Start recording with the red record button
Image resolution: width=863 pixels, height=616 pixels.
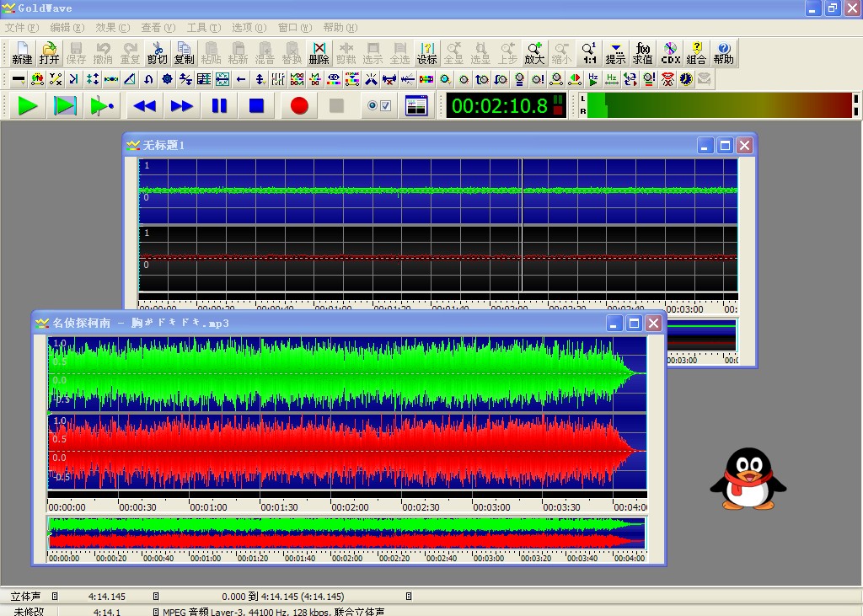coord(299,105)
